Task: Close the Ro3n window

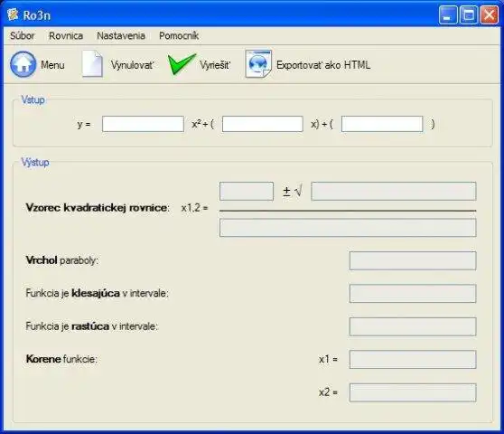Action: (x=490, y=15)
